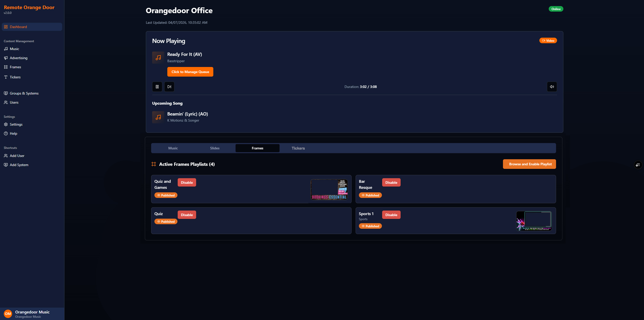Viewport: 644px width, 320px height.
Task: Open the Sports 1 frame thumbnail
Action: point(534,221)
